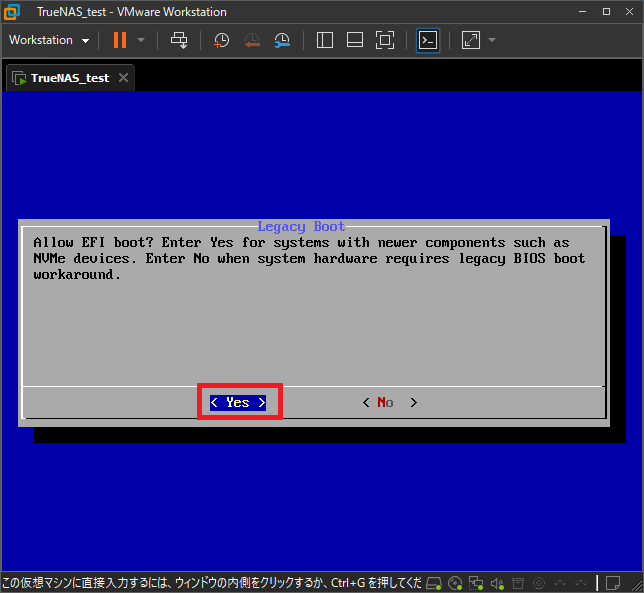This screenshot has width=644, height=593.
Task: Open the stretch display dropdown arrow
Action: click(492, 40)
